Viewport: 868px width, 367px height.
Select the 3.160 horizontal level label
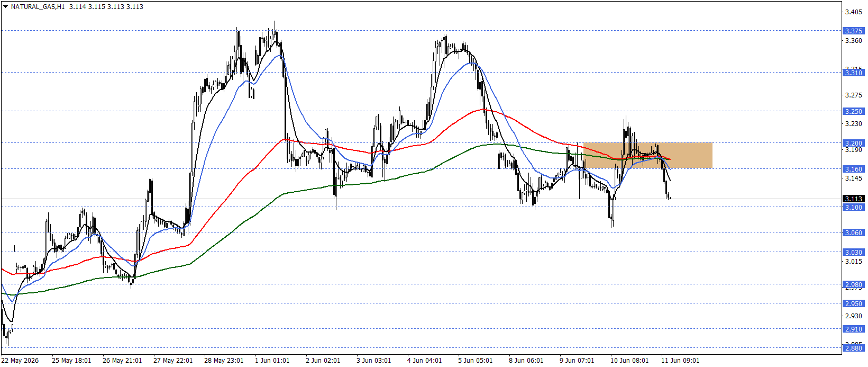pos(853,169)
